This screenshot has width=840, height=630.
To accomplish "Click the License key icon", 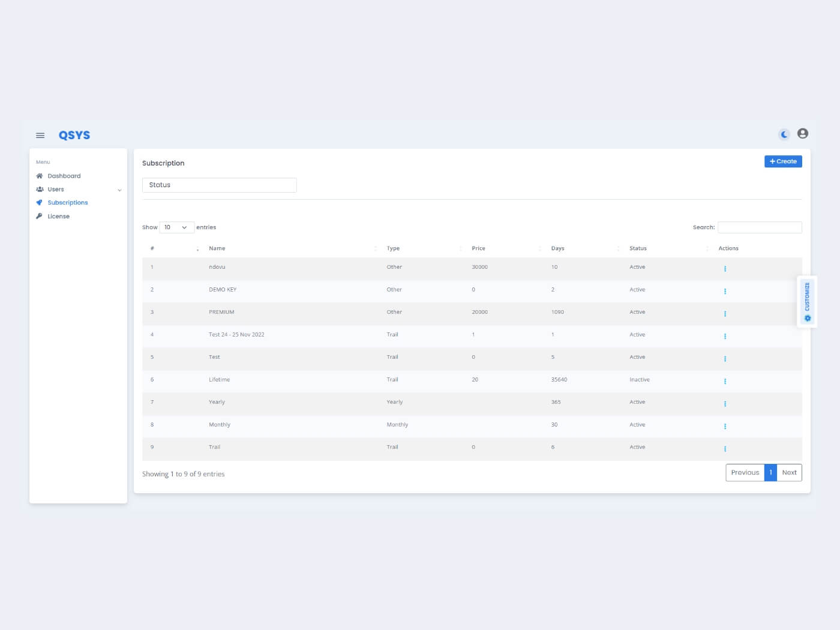I will tap(40, 216).
